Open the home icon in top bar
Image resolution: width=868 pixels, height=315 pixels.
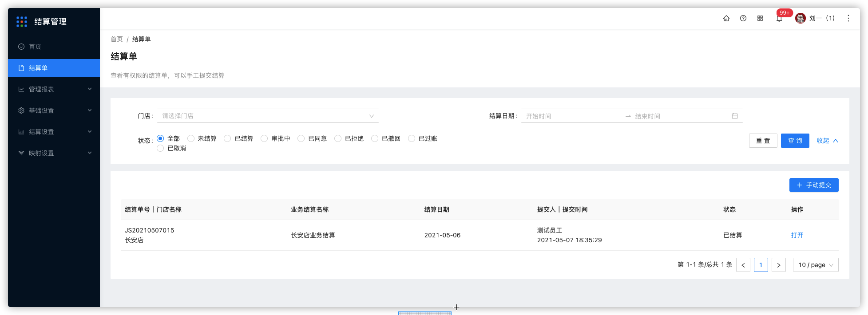click(726, 18)
